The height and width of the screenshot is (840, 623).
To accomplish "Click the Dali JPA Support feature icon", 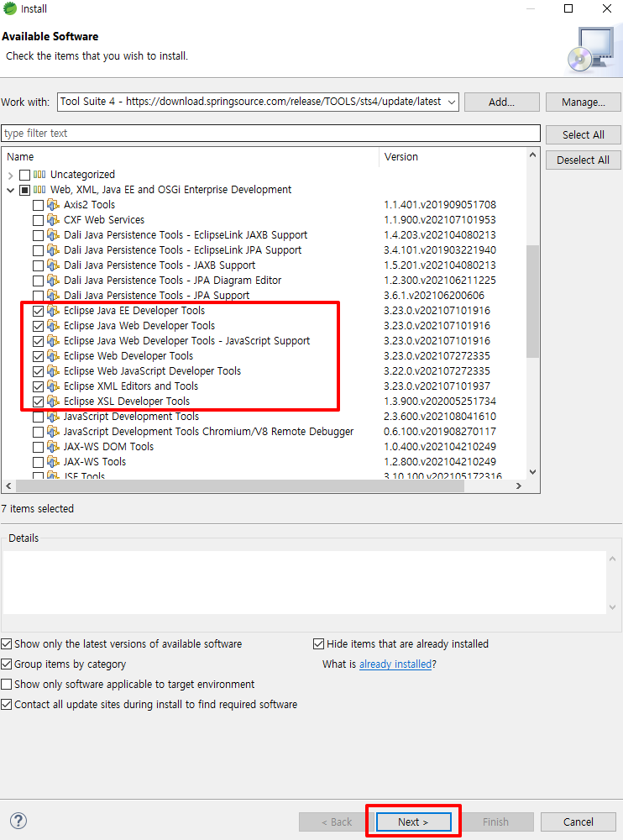I will coord(53,295).
